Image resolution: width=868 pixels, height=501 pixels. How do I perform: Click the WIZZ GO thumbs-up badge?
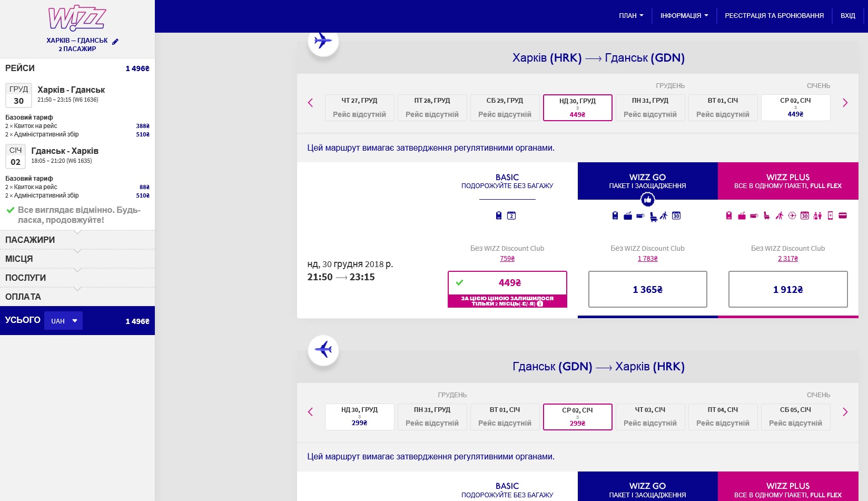click(647, 200)
